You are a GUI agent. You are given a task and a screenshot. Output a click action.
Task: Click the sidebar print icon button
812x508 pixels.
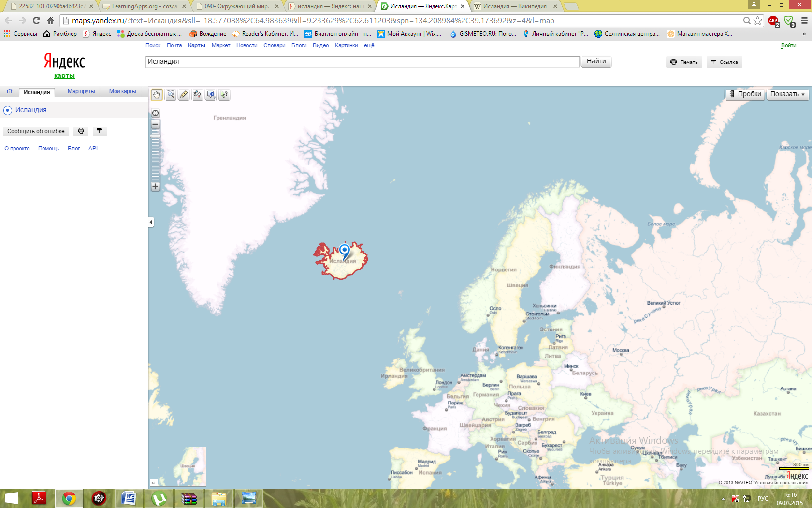tap(81, 131)
